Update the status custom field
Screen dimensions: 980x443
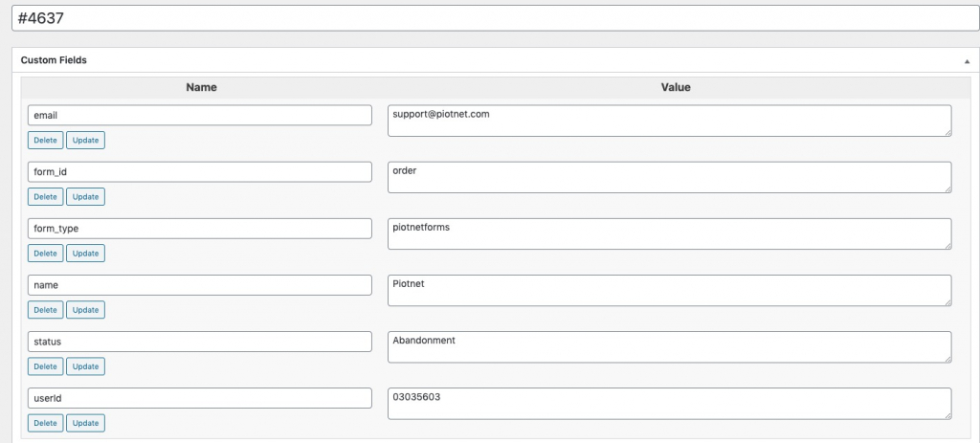tap(85, 366)
